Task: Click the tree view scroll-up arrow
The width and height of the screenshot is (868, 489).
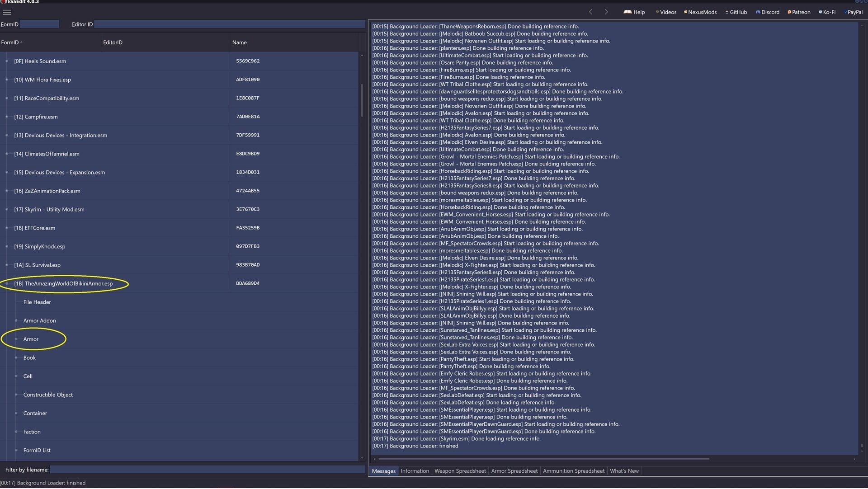Action: click(x=362, y=55)
